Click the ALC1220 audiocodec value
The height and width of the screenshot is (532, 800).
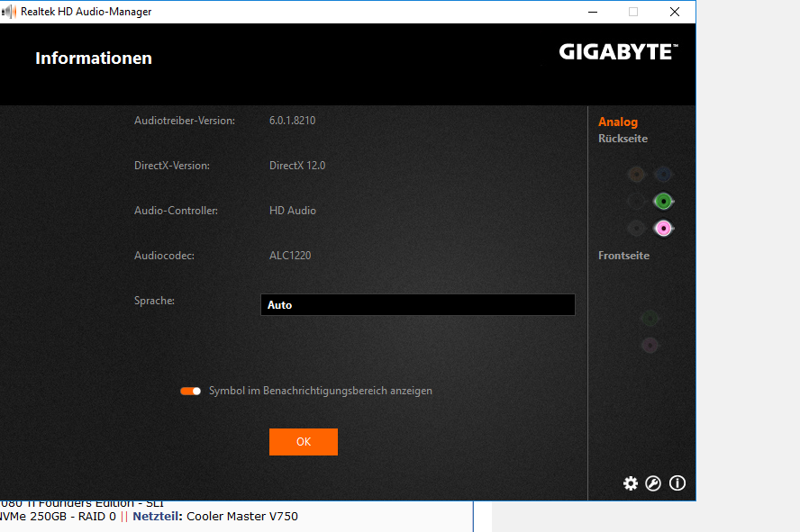(x=290, y=256)
